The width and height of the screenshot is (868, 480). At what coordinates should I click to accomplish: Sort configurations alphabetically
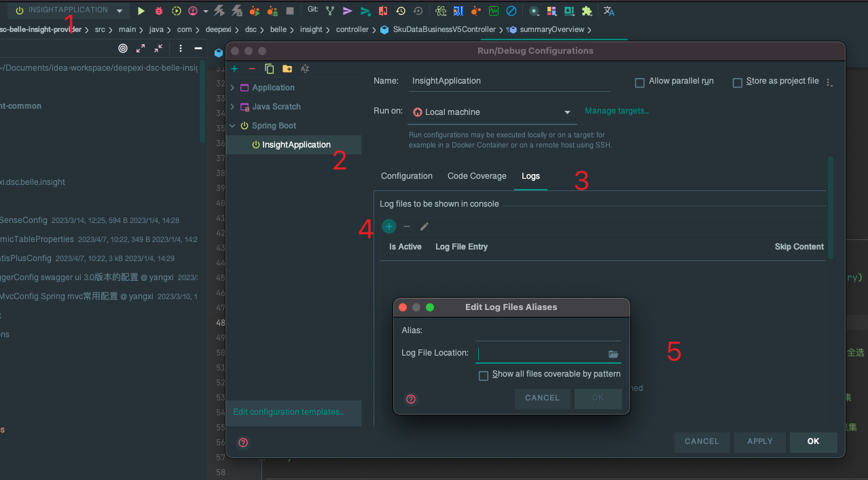(x=305, y=69)
